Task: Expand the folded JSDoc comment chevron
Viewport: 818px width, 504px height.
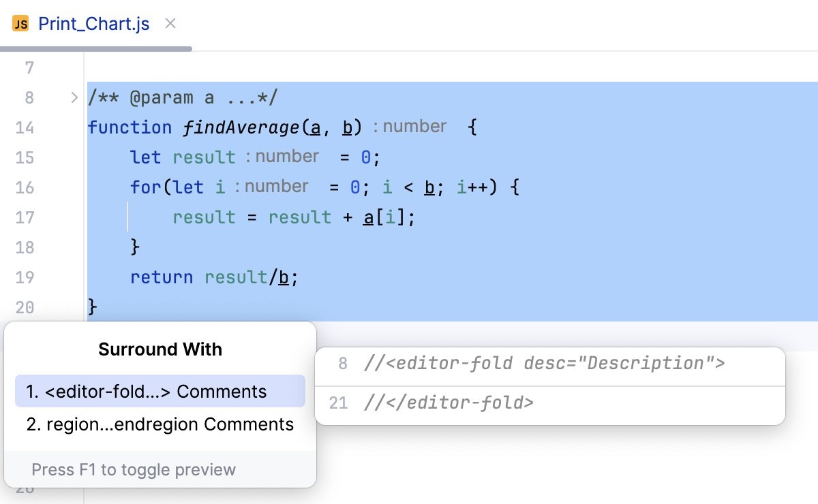Action: 74,97
